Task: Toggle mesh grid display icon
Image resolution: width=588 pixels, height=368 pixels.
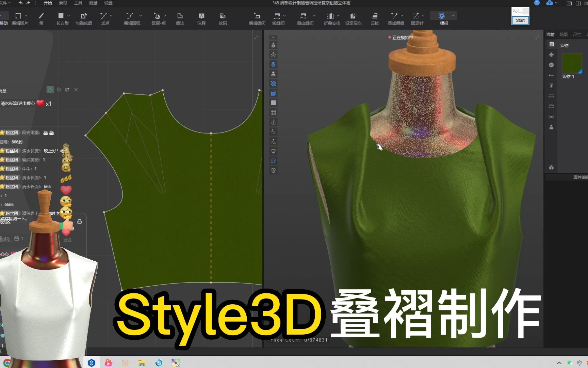Action: click(x=273, y=112)
